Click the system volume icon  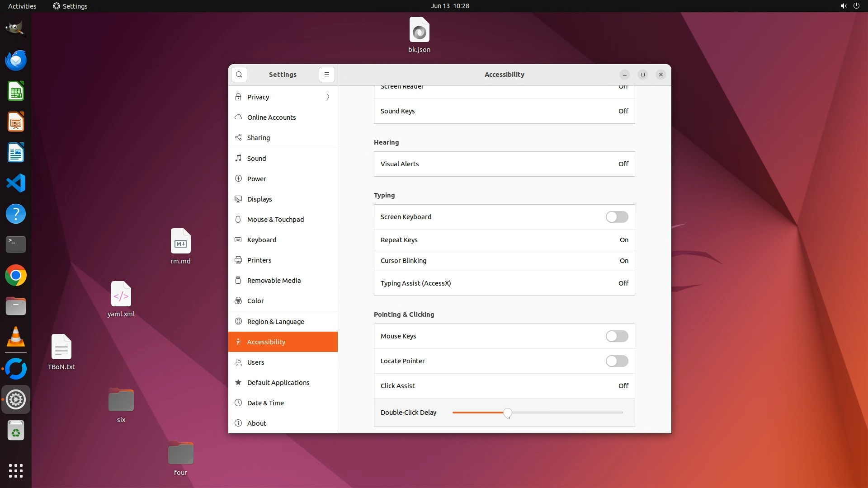(x=843, y=6)
